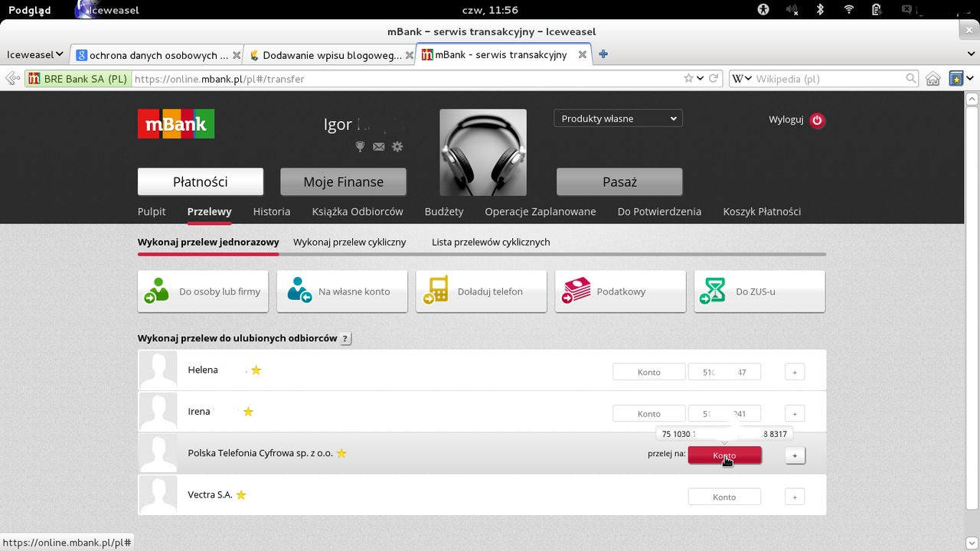This screenshot has height=551, width=980.
Task: Click the red Wyloguj power icon
Action: tap(817, 120)
